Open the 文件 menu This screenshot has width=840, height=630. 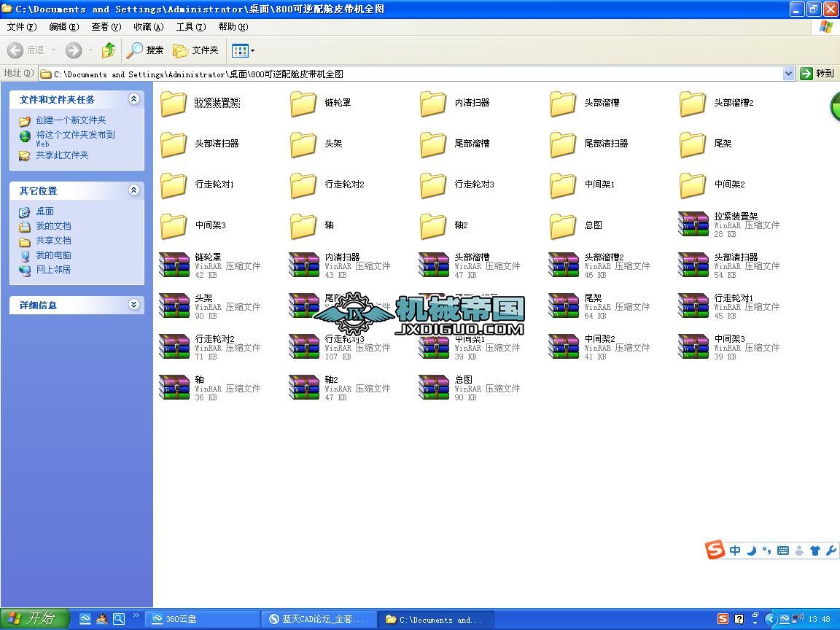pyautogui.click(x=22, y=27)
